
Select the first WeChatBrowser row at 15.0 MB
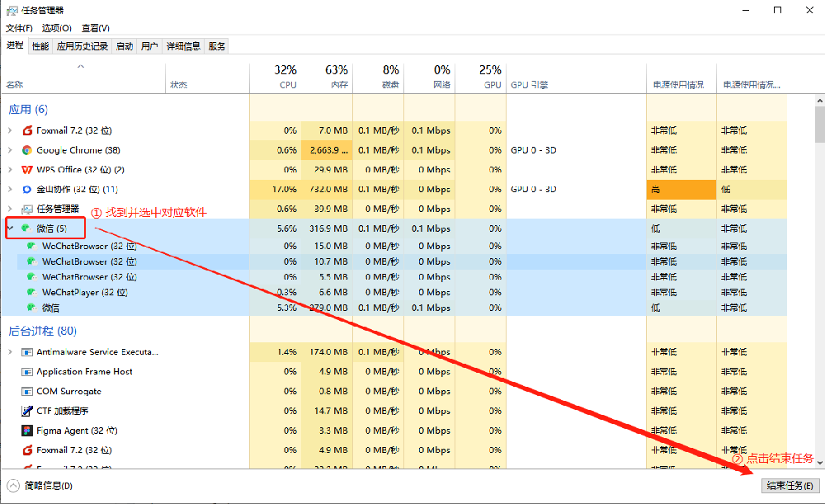pyautogui.click(x=394, y=246)
